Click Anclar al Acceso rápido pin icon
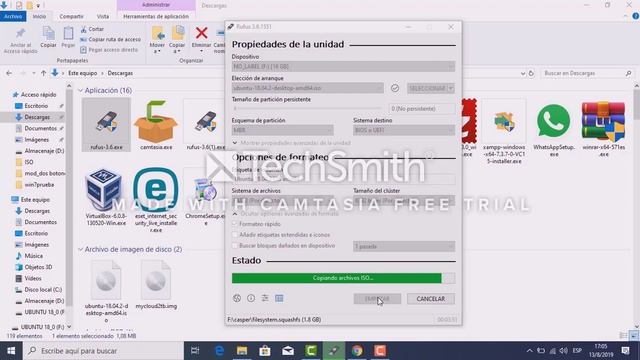Image resolution: width=640 pixels, height=360 pixels. pos(20,33)
